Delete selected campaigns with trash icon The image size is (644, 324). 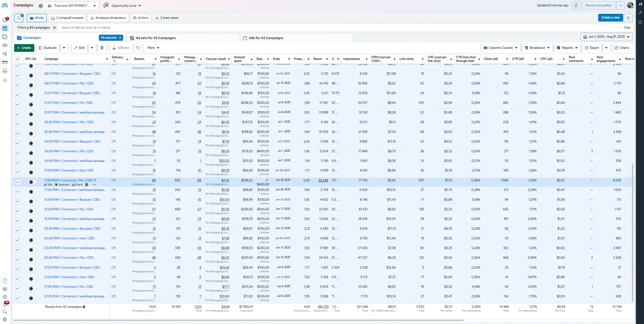tap(102, 48)
